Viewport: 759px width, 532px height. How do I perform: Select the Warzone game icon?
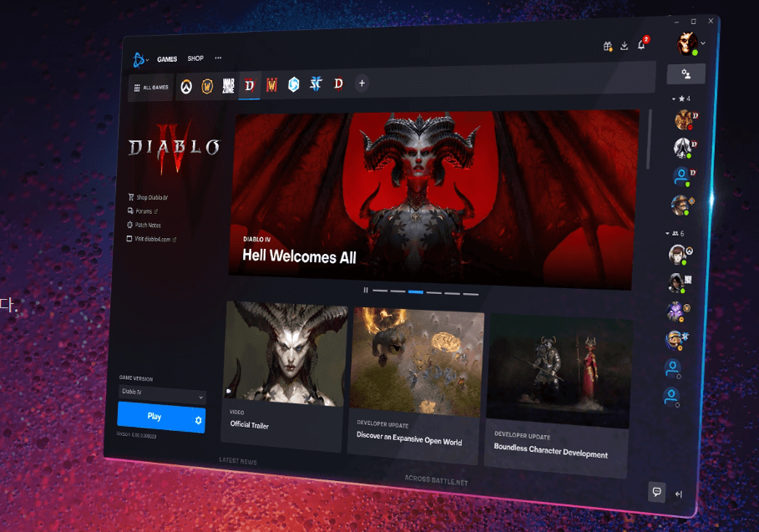click(x=228, y=86)
